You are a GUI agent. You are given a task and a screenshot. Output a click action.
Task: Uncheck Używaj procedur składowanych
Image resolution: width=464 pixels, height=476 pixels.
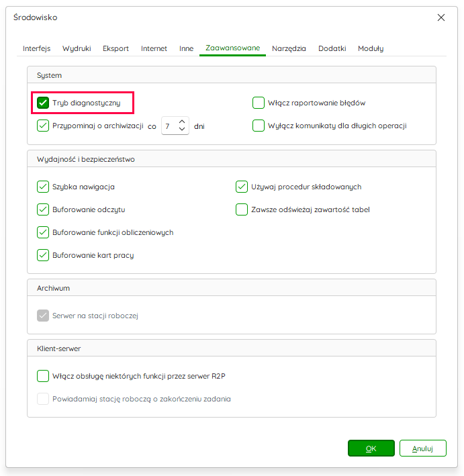click(x=242, y=187)
